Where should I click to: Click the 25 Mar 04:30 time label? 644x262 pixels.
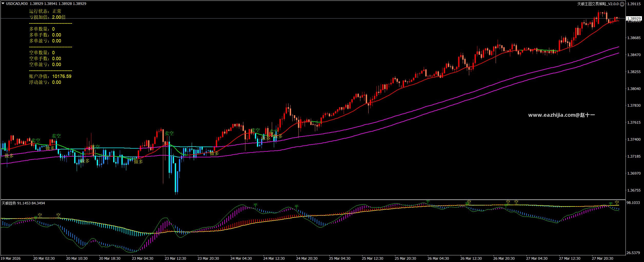pos(340,258)
